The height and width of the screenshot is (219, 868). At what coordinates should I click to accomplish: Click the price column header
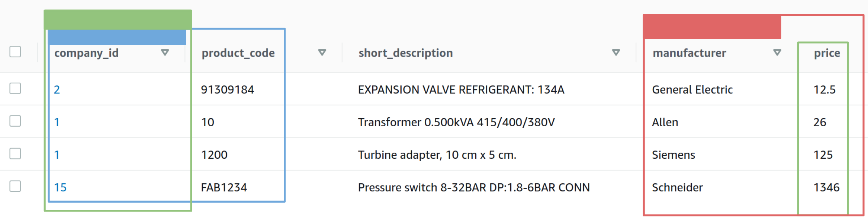pos(827,53)
